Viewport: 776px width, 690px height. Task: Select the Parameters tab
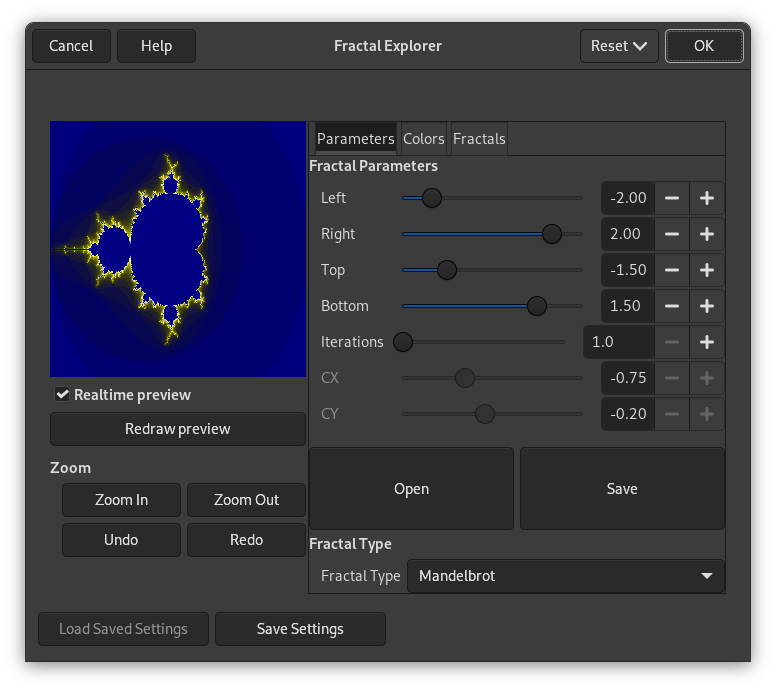click(355, 139)
